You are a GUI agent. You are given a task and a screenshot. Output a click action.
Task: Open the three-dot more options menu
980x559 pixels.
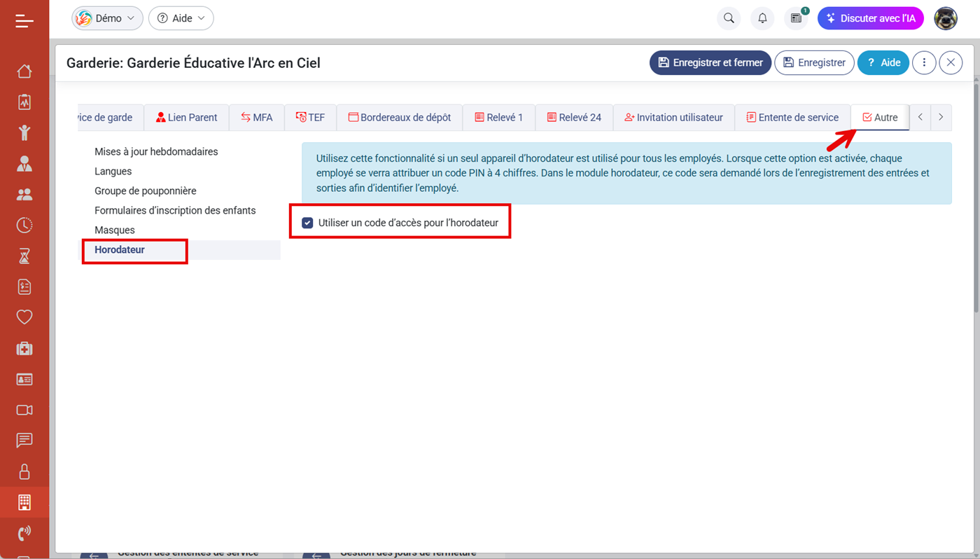tap(924, 62)
